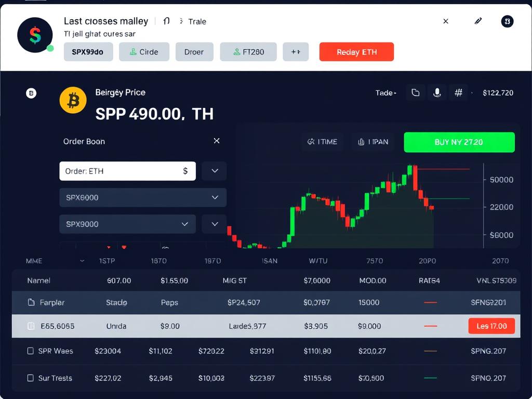Image resolution: width=532 pixels, height=399 pixels.
Task: Click the dollar sign app logo
Action: 35,35
